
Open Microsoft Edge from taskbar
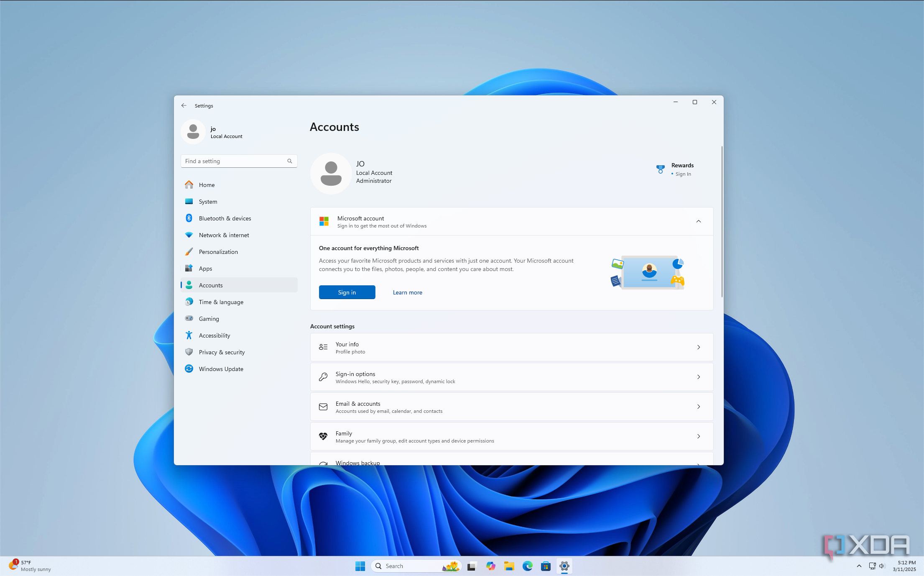pyautogui.click(x=527, y=566)
